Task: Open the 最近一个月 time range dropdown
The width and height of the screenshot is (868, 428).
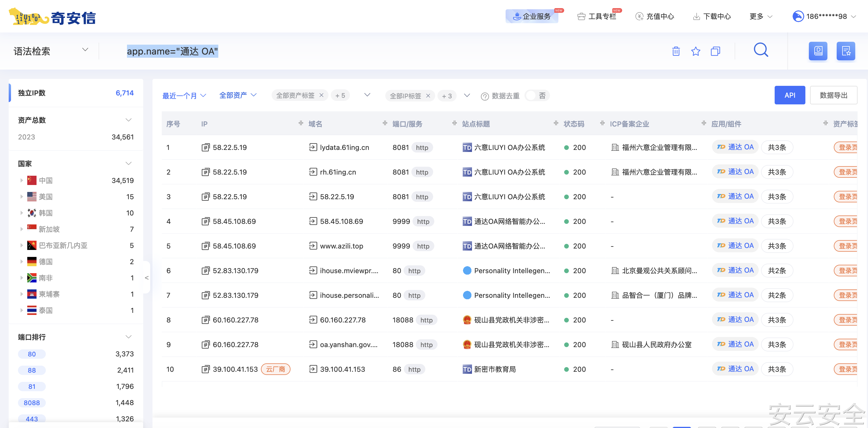Action: click(184, 96)
